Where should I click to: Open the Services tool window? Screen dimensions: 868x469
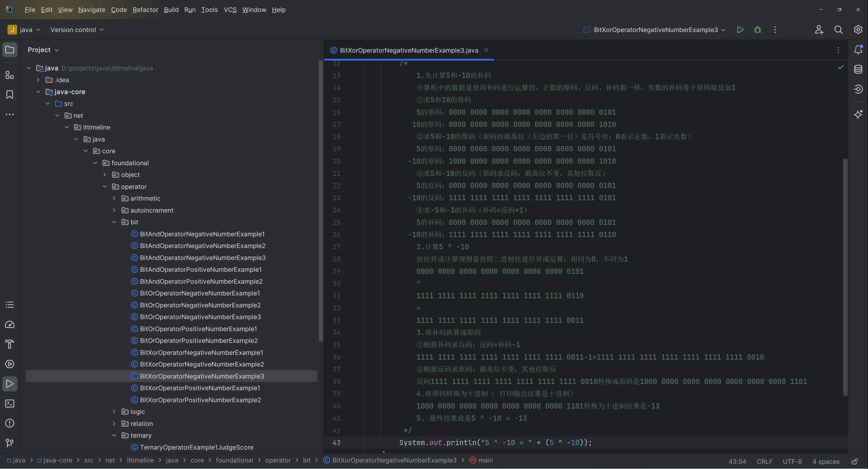pos(10,364)
